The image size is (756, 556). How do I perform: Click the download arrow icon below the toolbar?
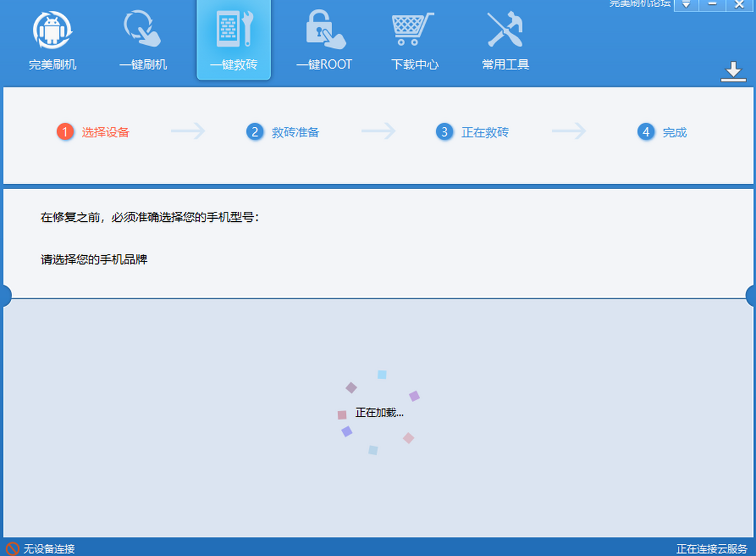pos(733,71)
